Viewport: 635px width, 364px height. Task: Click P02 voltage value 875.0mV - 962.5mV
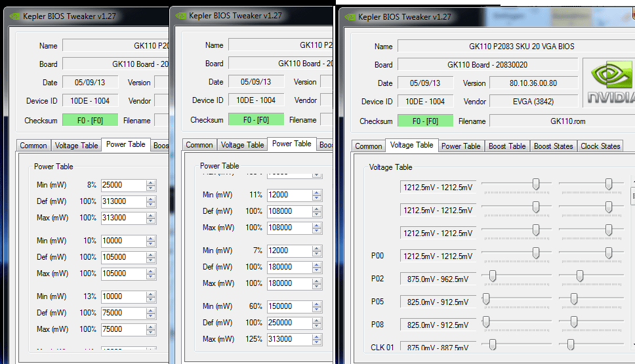point(438,279)
